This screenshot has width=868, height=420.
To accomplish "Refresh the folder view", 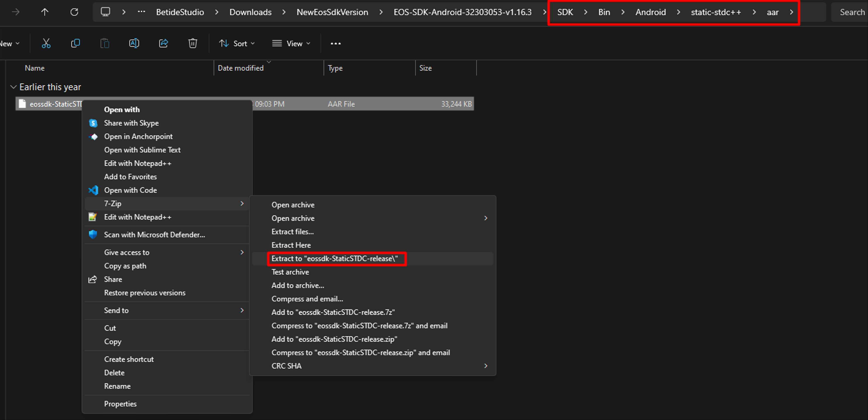I will point(74,12).
